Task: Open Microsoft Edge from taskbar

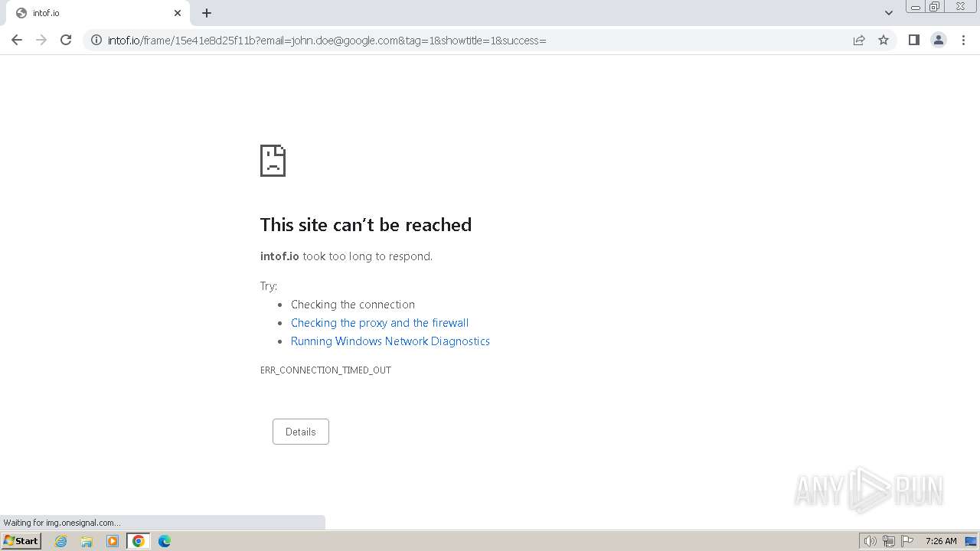Action: click(x=165, y=541)
